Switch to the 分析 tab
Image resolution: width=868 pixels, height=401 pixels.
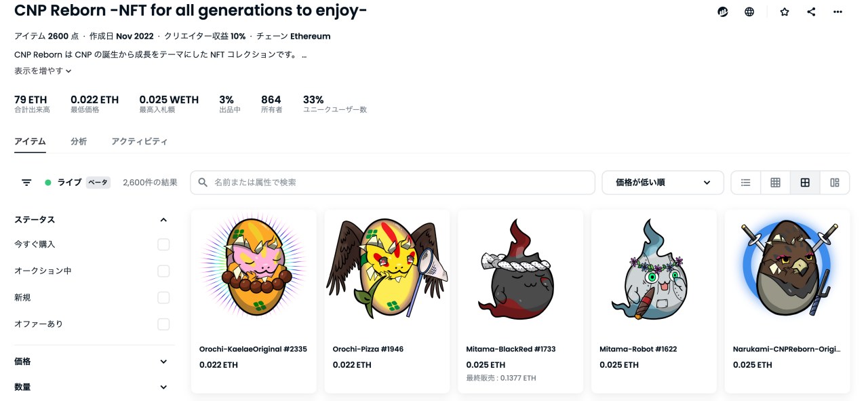coord(79,142)
